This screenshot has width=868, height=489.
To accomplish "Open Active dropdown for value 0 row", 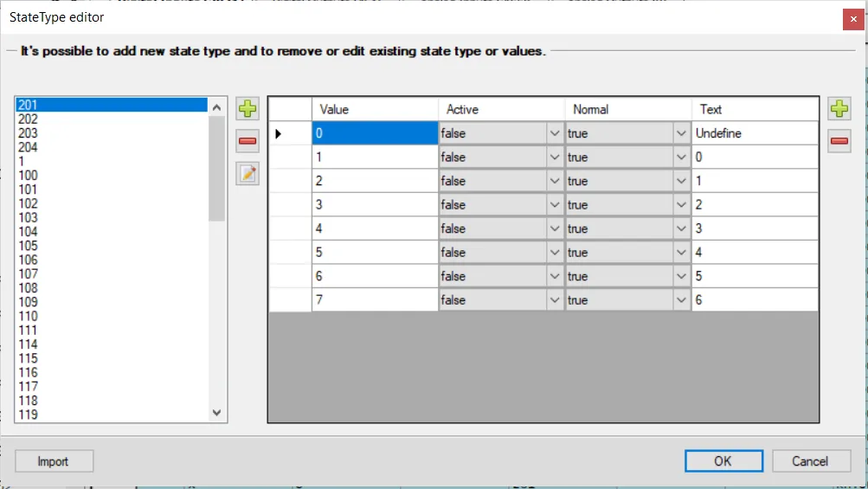I will pos(554,133).
